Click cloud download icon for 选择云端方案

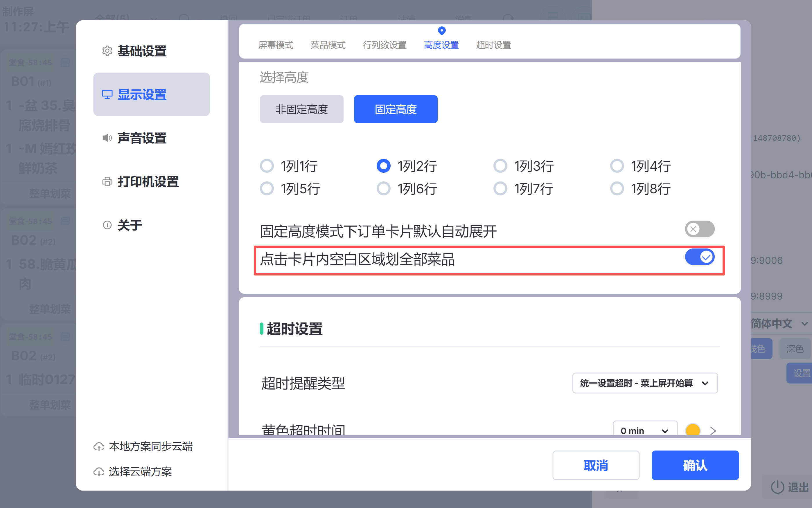point(98,472)
